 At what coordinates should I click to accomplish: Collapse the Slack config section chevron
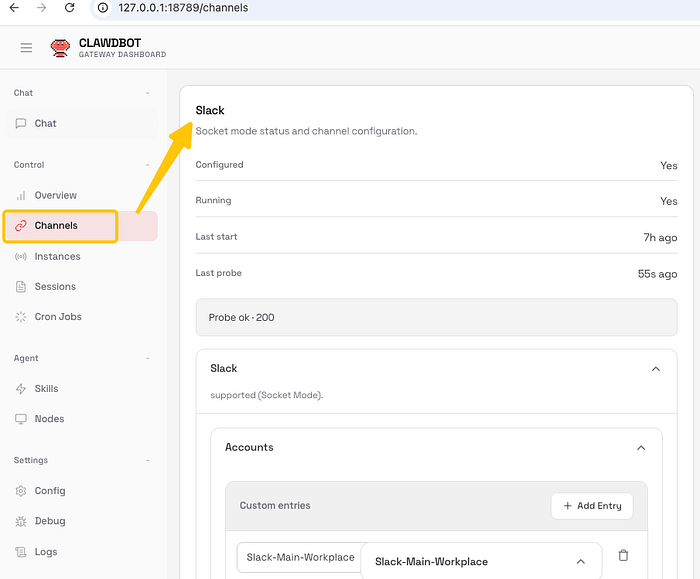point(655,369)
